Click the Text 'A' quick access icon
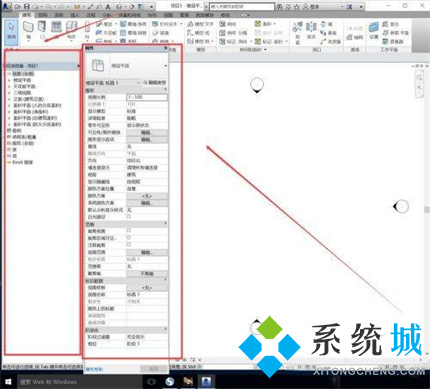 [x=108, y=6]
